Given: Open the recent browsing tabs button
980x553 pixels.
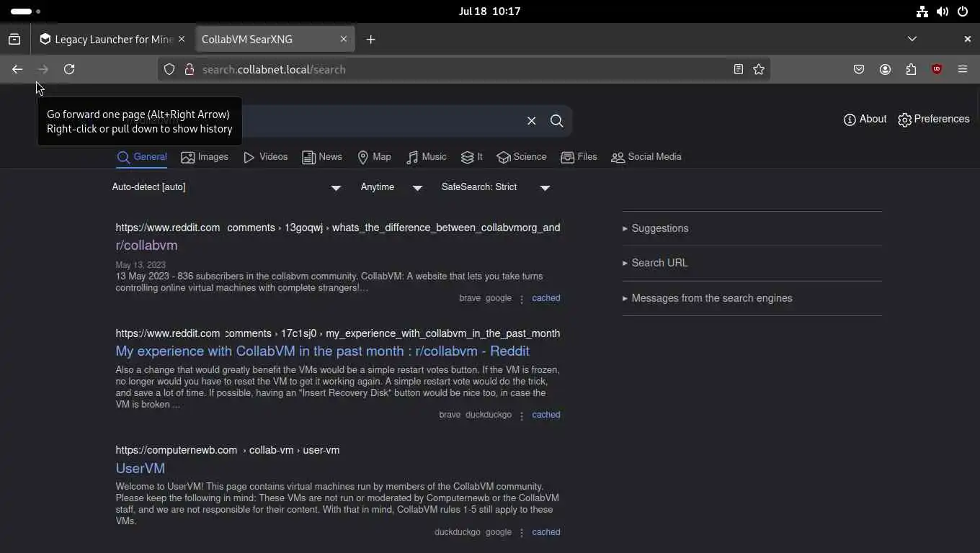Looking at the screenshot, I should (x=14, y=40).
